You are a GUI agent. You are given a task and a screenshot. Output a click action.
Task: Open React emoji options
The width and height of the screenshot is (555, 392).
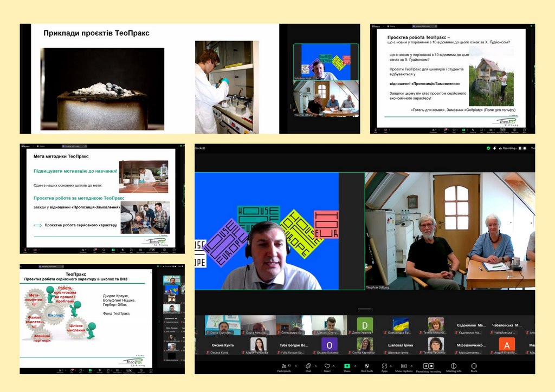[327, 368]
